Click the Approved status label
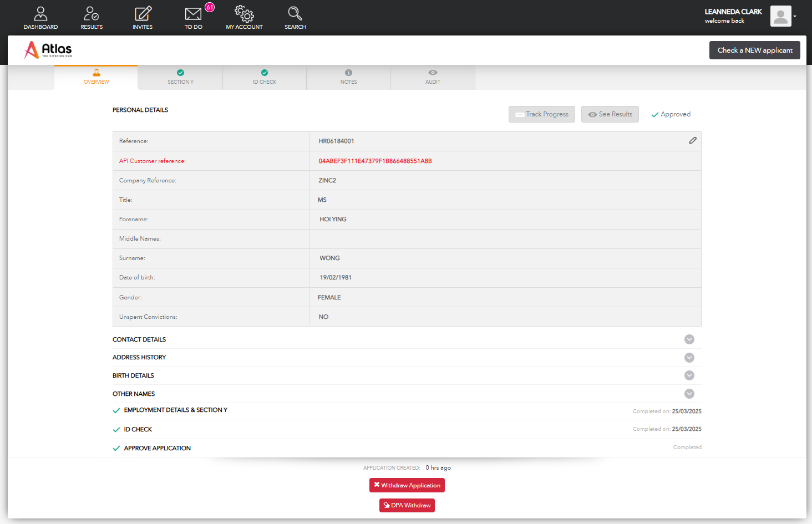Viewport: 812px width, 524px height. [x=671, y=114]
